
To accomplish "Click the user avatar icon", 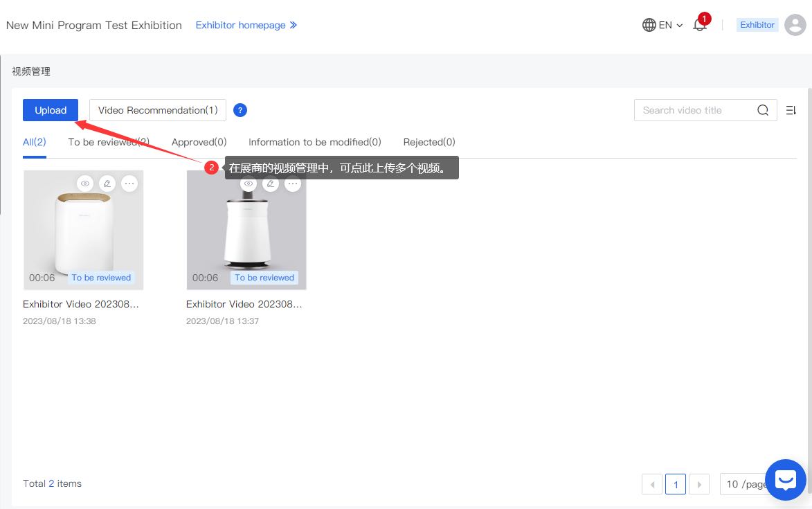I will click(795, 25).
